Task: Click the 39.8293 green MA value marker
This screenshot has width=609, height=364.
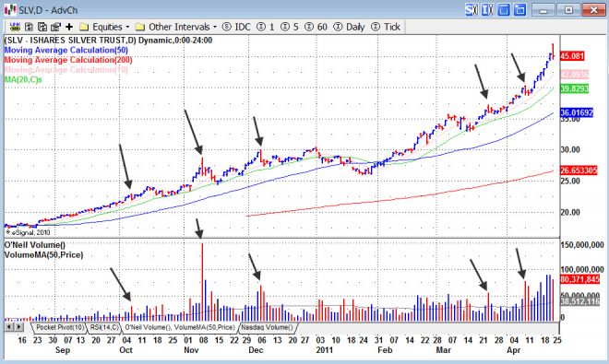Action: tap(575, 88)
